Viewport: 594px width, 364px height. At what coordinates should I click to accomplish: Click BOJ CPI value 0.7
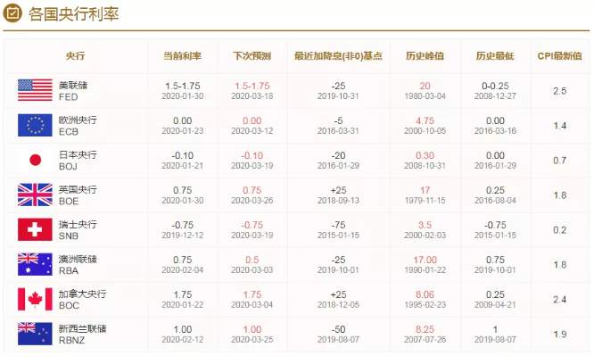click(559, 161)
